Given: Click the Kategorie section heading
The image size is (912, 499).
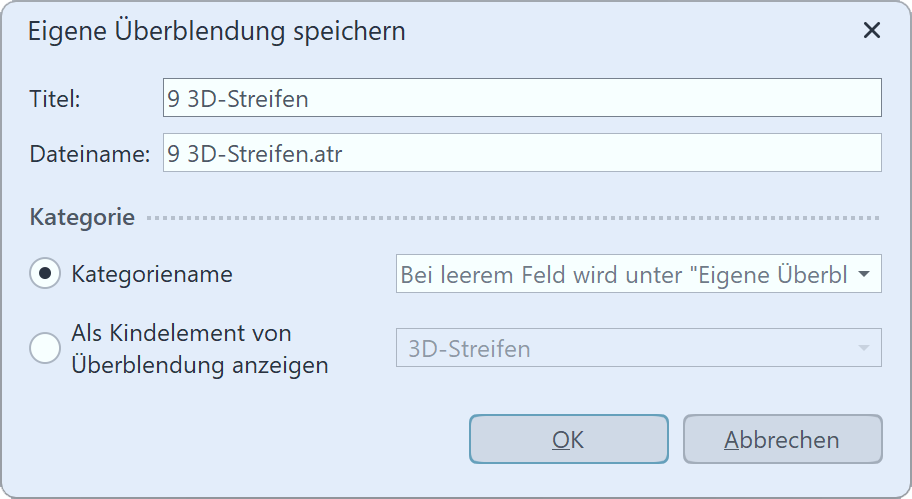Looking at the screenshot, I should (83, 217).
